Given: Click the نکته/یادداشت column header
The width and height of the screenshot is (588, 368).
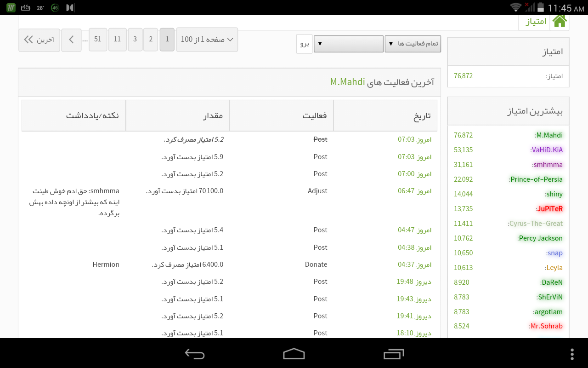Looking at the screenshot, I should pyautogui.click(x=73, y=115).
